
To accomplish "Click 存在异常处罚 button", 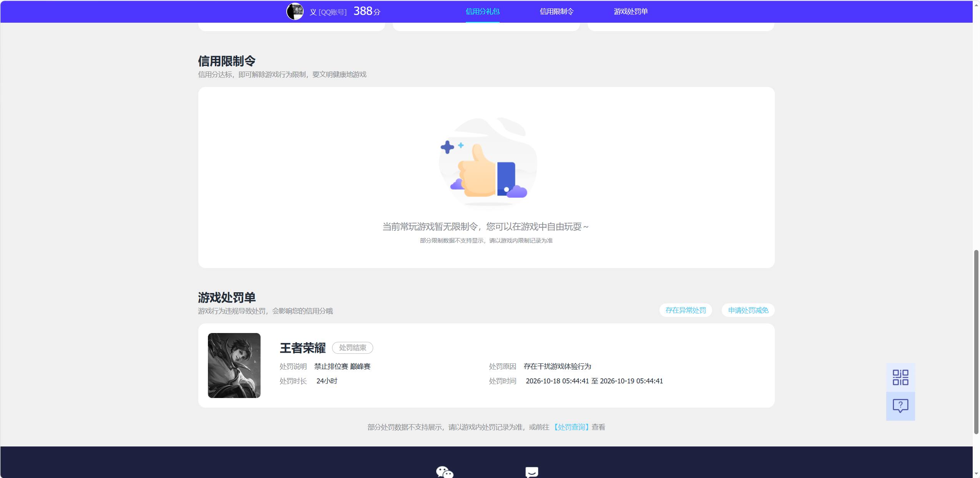I will coord(686,310).
